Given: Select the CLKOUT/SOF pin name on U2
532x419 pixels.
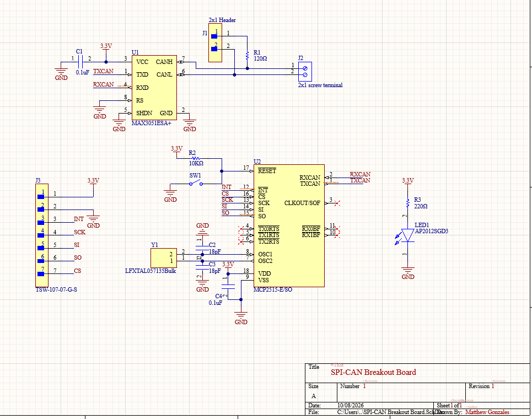Looking at the screenshot, I should [x=302, y=203].
